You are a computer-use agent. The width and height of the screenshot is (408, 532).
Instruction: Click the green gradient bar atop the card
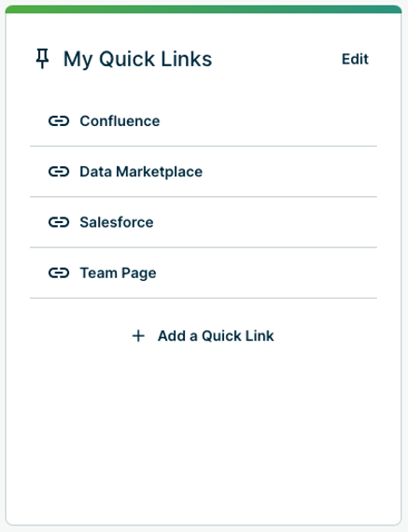(x=204, y=9)
